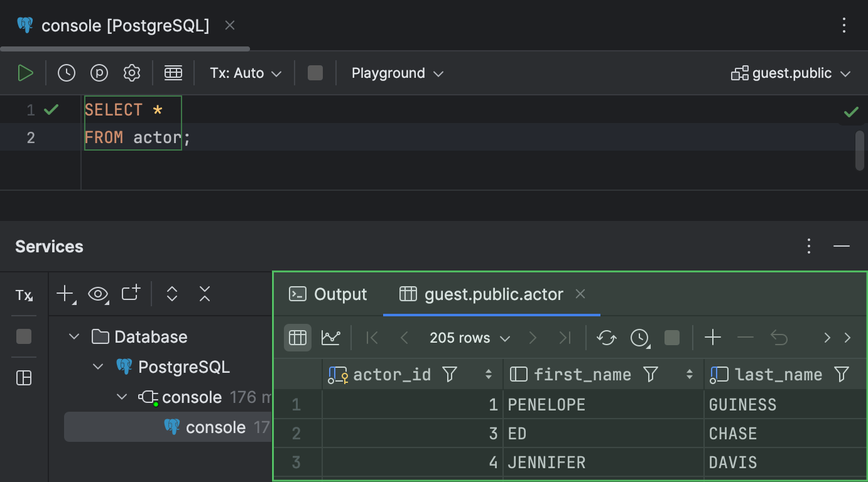Open the console settings gear

pos(132,72)
